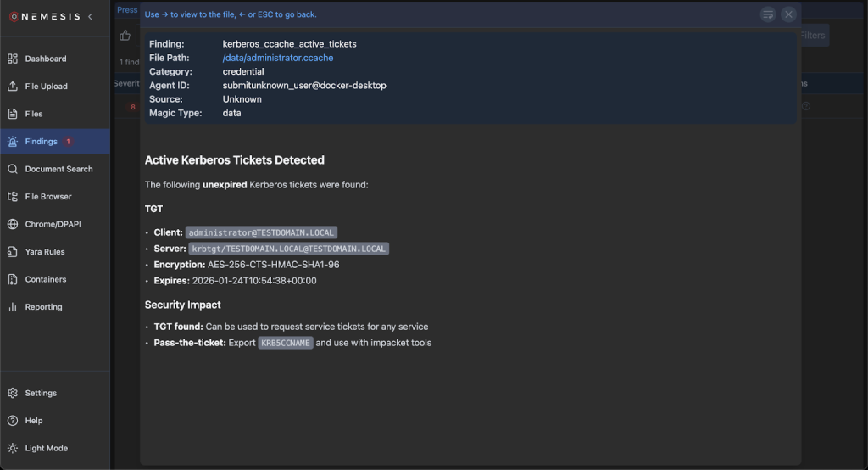Open Document Search magnifier icon

[x=13, y=169]
